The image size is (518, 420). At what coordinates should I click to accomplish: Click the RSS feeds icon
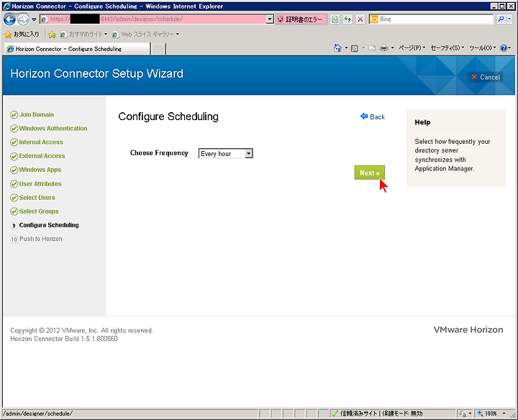tap(355, 48)
